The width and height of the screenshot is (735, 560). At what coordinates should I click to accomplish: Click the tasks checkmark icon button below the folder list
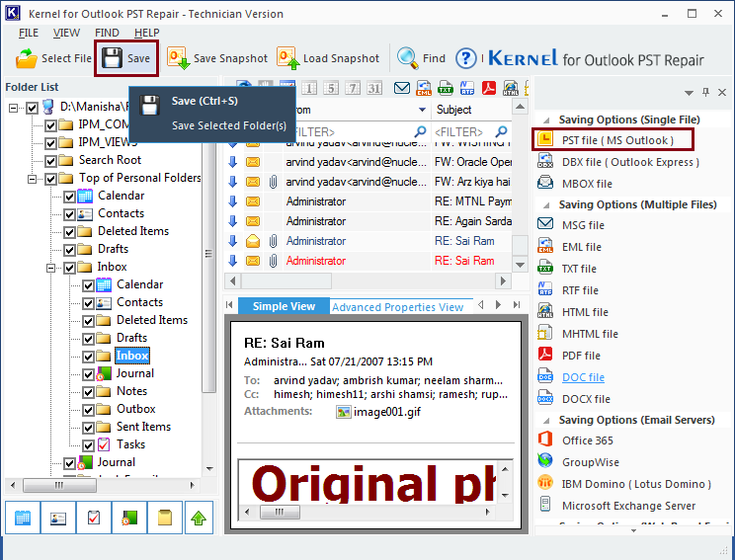tap(94, 518)
